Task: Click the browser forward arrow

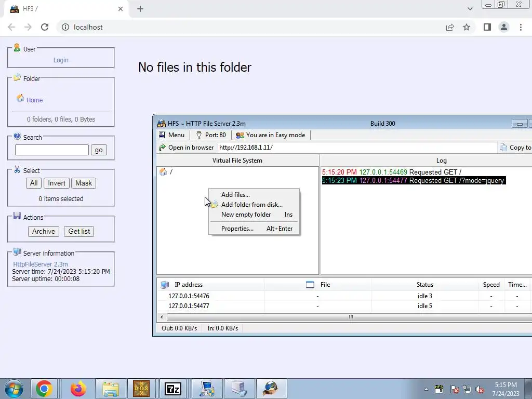Action: coord(28,27)
